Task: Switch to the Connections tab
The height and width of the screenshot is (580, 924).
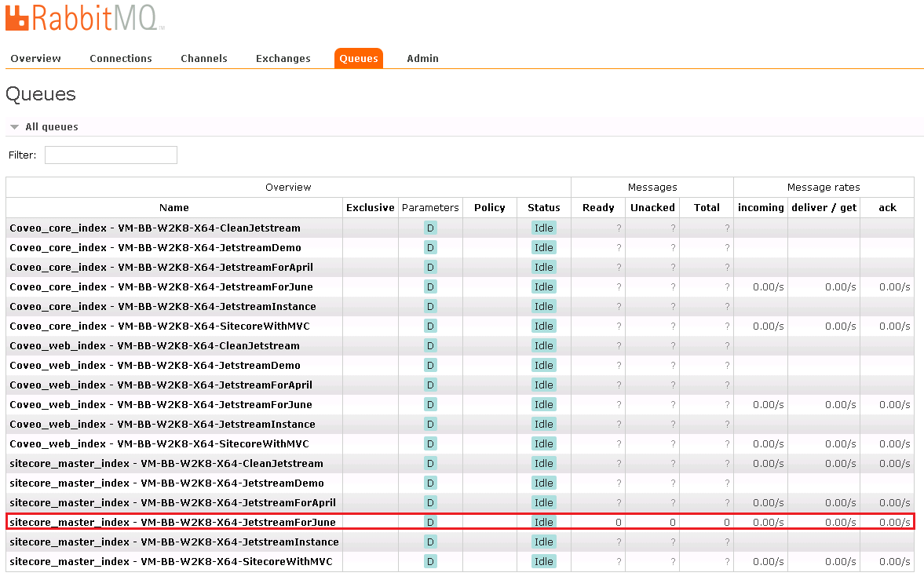Action: click(x=120, y=58)
